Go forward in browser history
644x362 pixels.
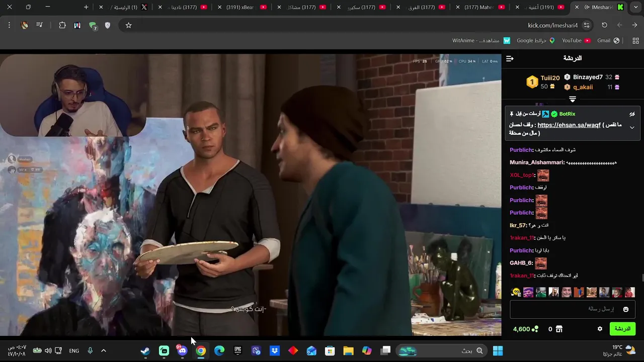tap(620, 25)
